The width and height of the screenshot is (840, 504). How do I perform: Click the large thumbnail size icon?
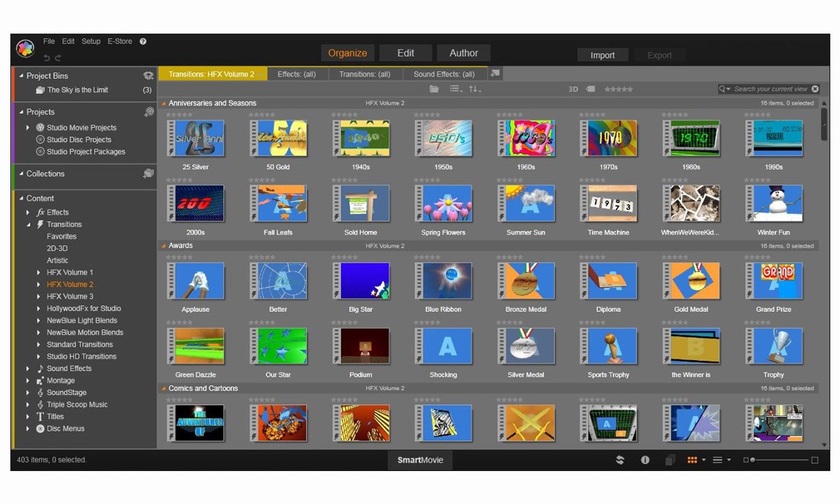point(815,460)
